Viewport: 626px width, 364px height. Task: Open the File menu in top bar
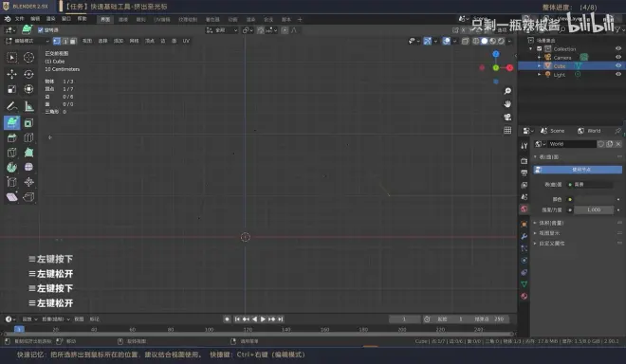[x=20, y=19]
